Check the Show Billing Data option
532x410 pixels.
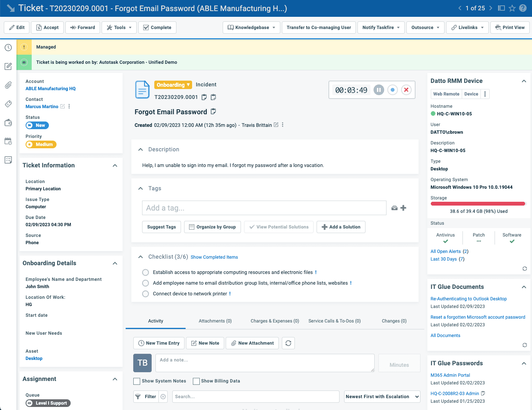click(196, 381)
